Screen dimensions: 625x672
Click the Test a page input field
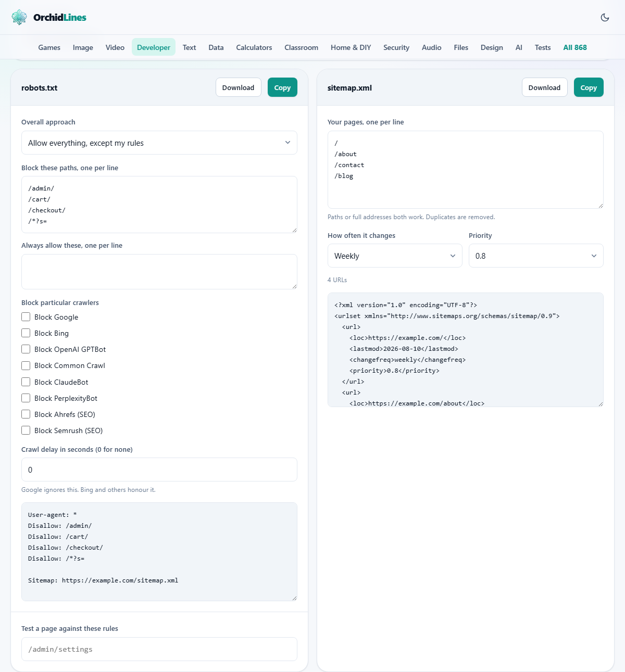(x=159, y=649)
